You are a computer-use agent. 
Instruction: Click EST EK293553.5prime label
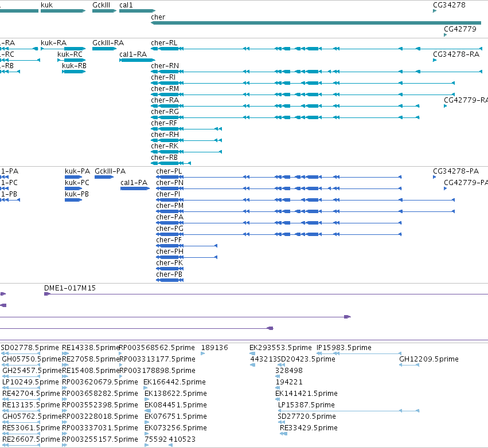(x=280, y=348)
